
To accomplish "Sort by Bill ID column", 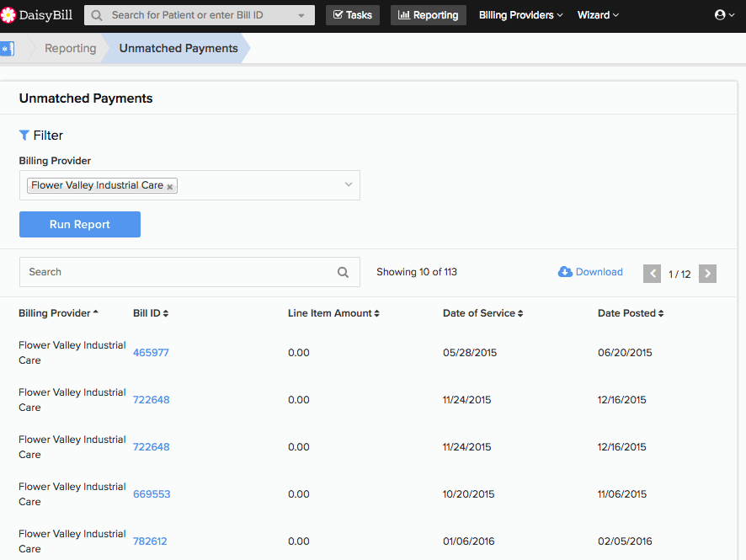I will coord(151,313).
